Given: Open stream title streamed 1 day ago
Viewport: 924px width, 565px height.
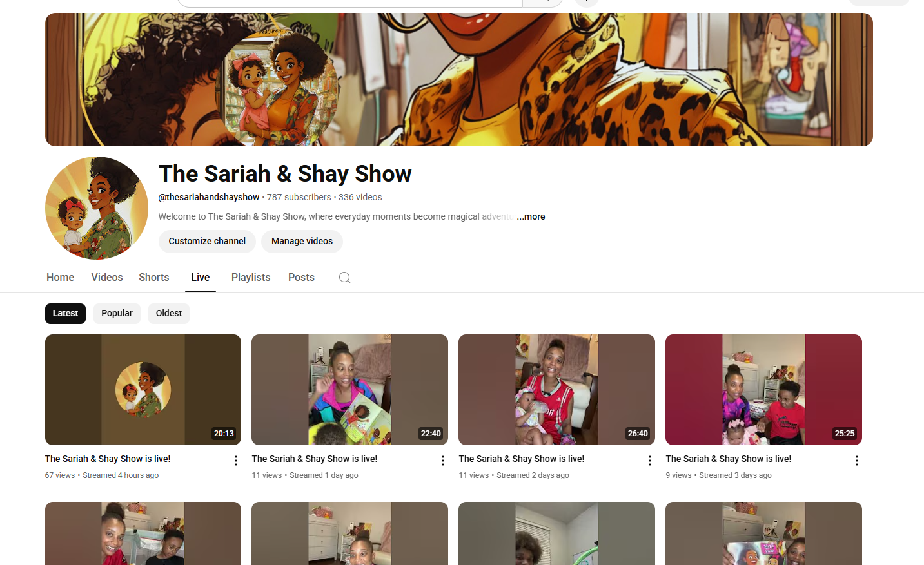Looking at the screenshot, I should (x=315, y=459).
